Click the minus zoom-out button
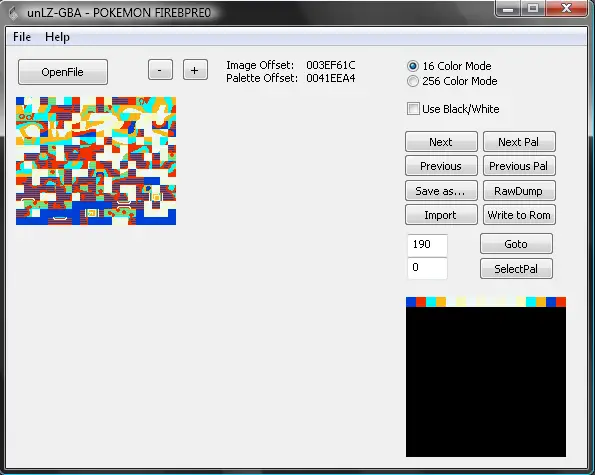595x475 pixels. [160, 70]
